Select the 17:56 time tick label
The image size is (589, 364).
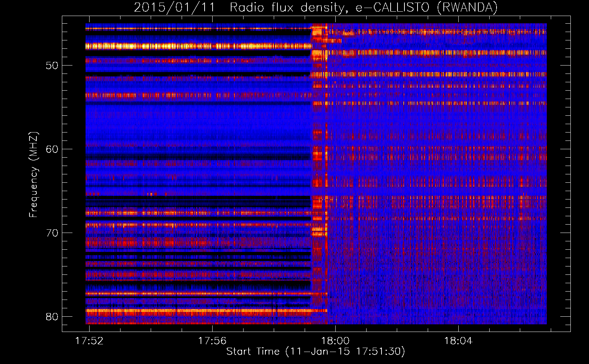click(212, 341)
